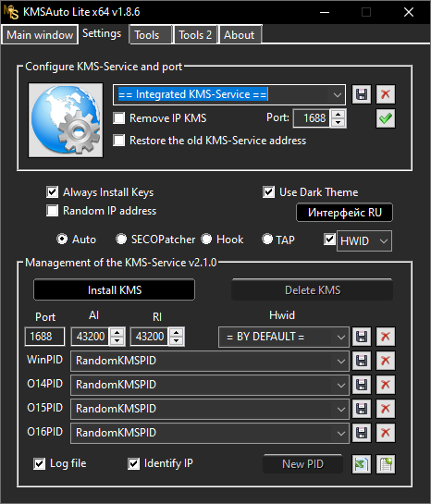
Task: Go to the About tab
Action: (240, 35)
